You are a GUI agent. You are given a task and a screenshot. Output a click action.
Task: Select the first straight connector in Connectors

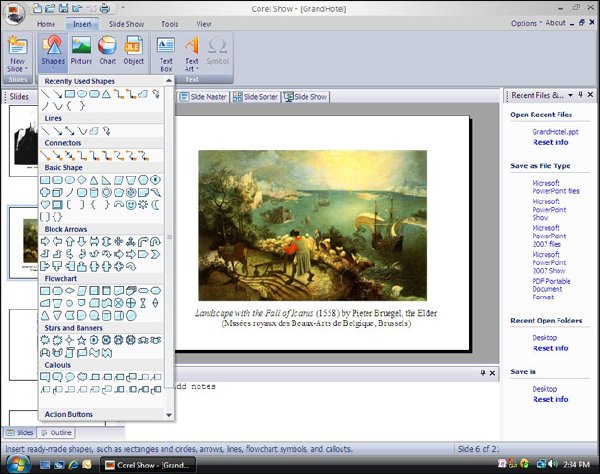[45, 156]
